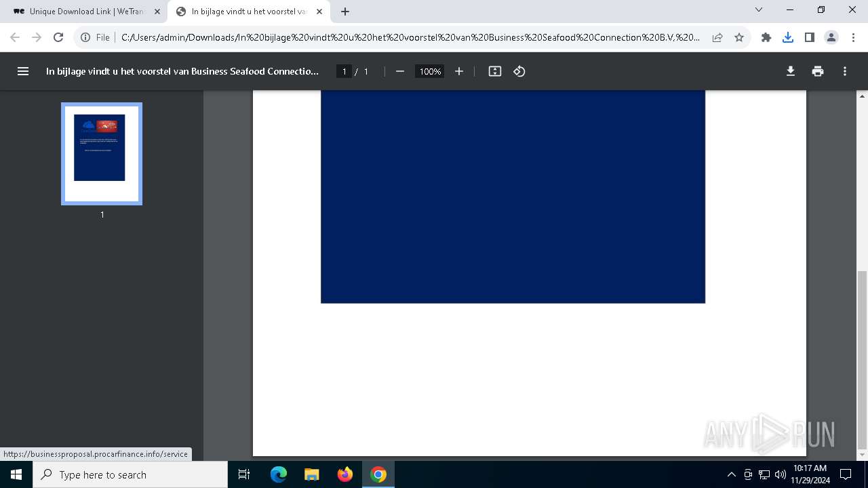
Task: Open PDF viewer more actions menu
Action: (x=845, y=71)
